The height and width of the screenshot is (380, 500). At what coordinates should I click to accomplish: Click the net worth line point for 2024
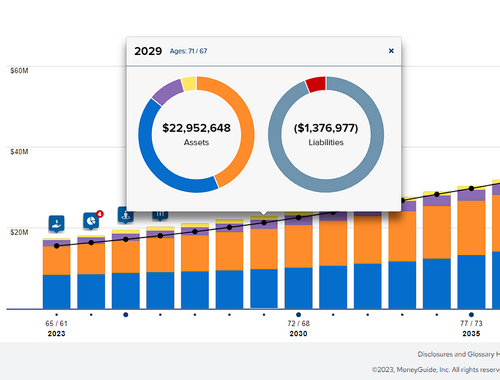pyautogui.click(x=91, y=242)
